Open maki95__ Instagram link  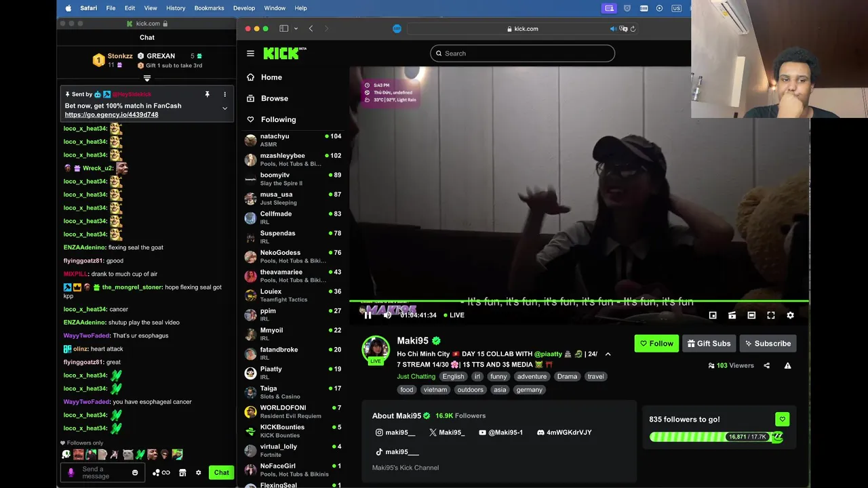[x=395, y=432]
